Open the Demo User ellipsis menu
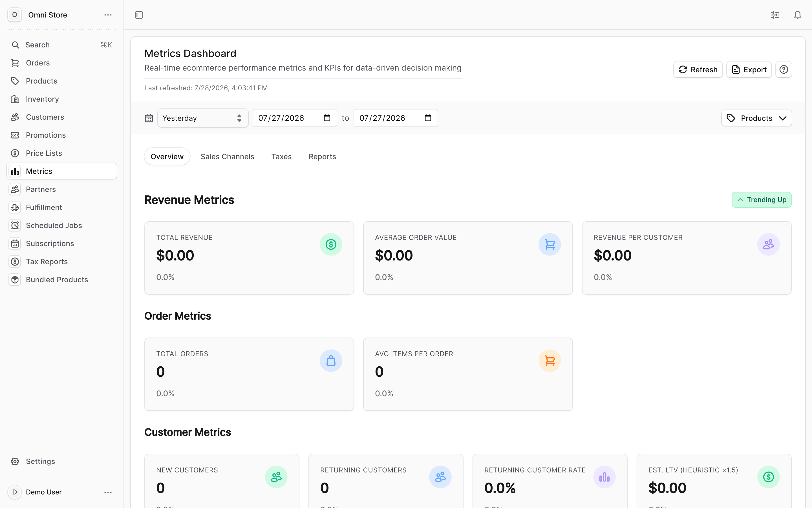The height and width of the screenshot is (508, 812). 108,492
